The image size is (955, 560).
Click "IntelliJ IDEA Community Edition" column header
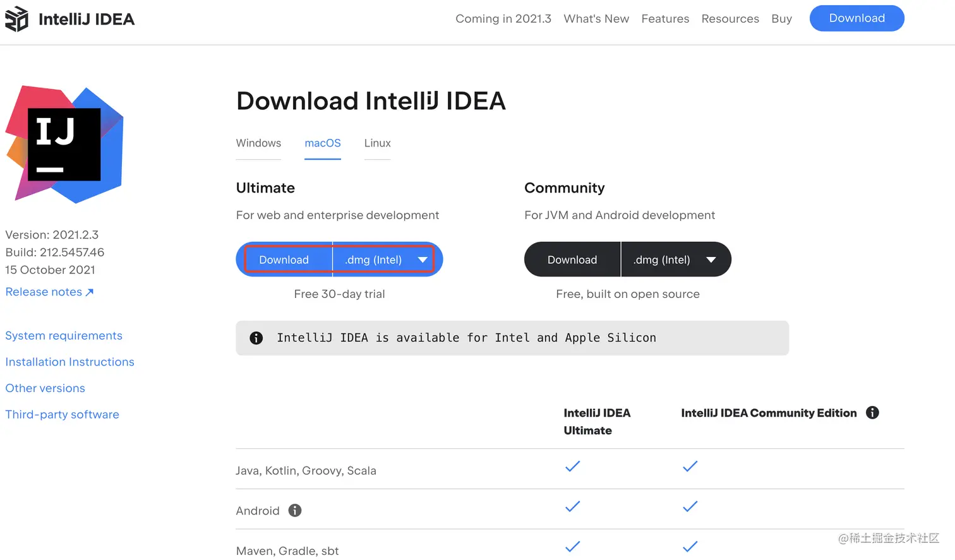[x=769, y=413]
